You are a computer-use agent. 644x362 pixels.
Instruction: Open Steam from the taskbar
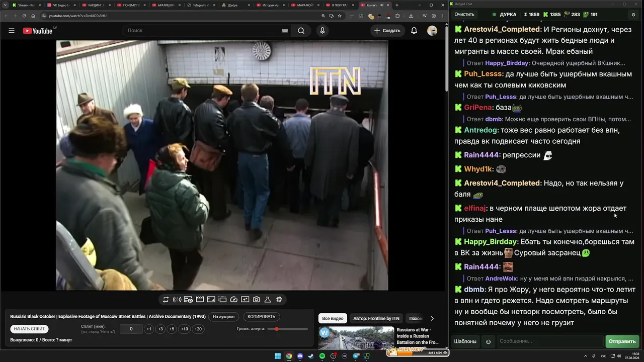311,356
